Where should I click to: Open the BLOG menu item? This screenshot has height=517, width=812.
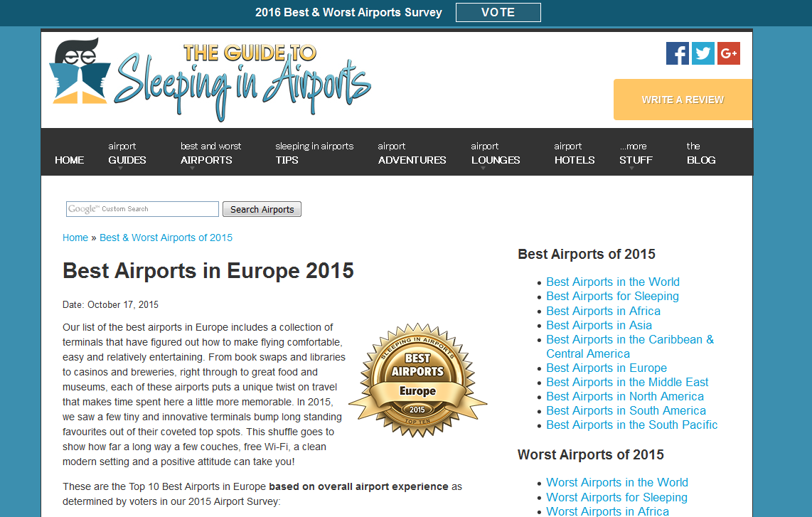click(x=701, y=154)
